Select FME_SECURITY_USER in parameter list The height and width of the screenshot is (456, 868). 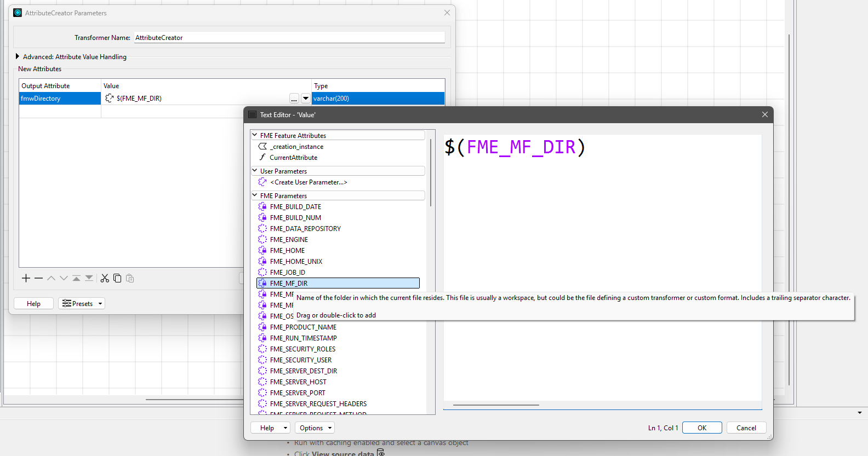pos(301,360)
